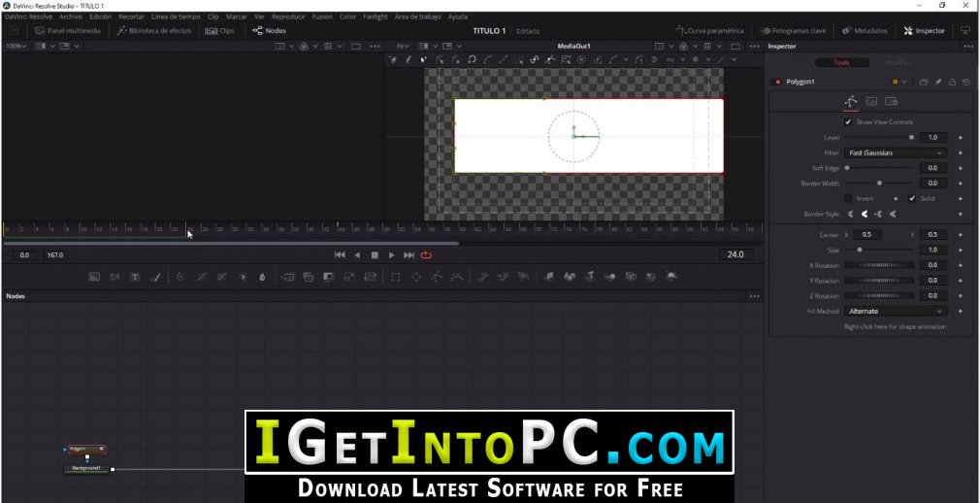Add keyframe diamond for Level

(x=961, y=137)
